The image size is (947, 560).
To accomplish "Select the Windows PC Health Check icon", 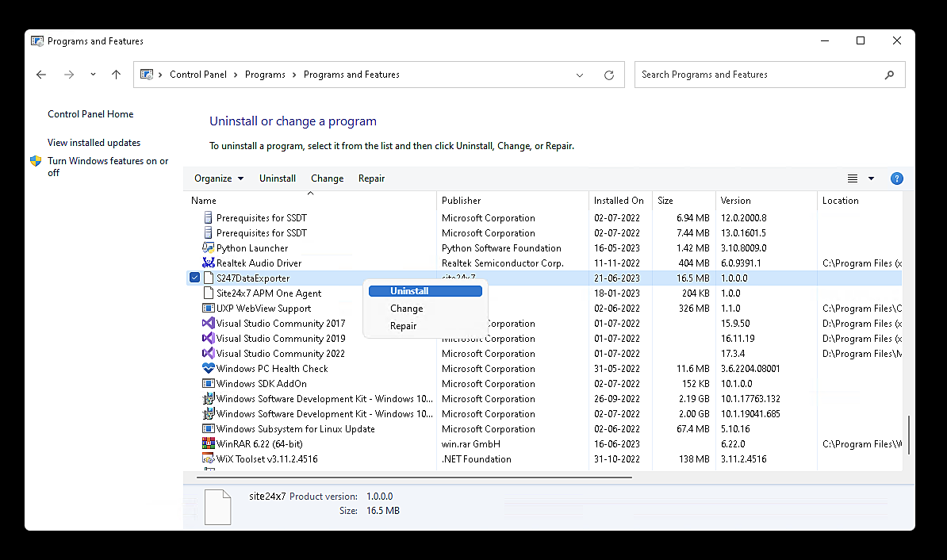I will point(208,368).
